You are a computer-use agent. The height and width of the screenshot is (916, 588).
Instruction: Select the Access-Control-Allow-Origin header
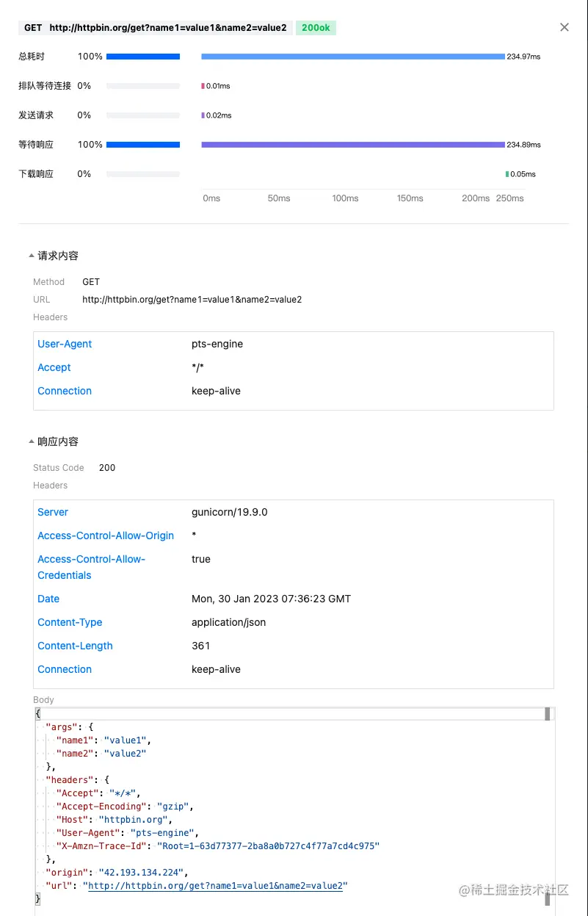[x=106, y=535]
